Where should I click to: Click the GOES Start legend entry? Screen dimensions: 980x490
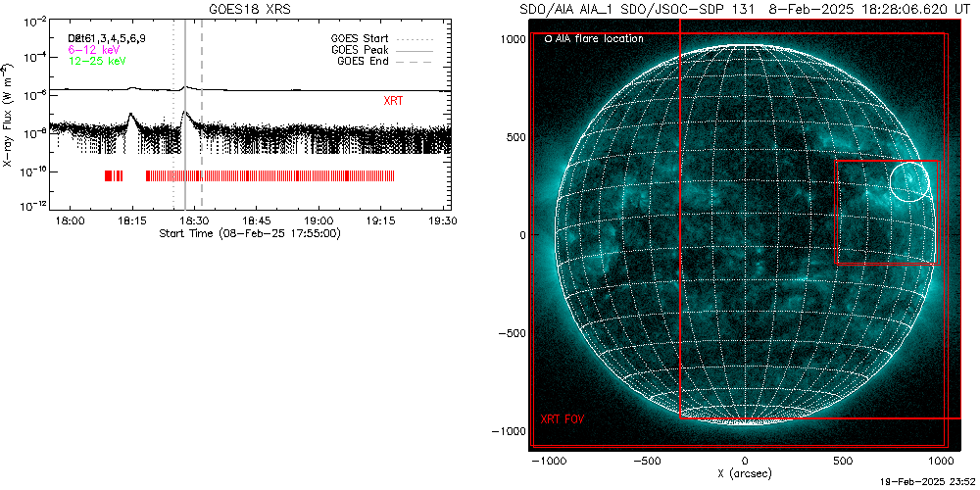coord(382,38)
